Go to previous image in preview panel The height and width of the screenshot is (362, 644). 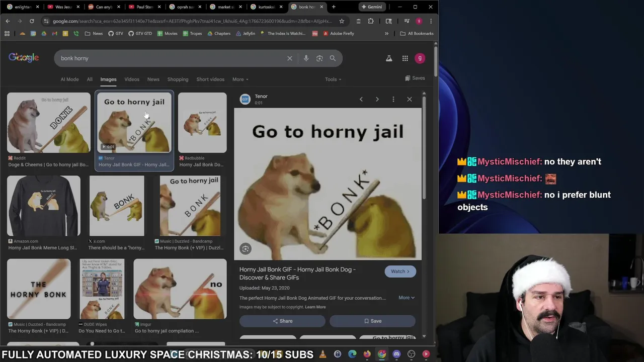point(361,99)
